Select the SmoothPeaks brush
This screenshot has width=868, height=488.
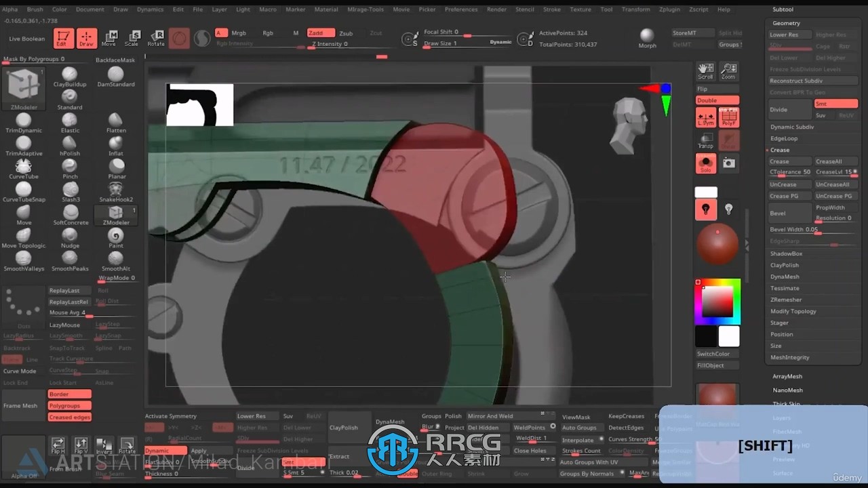[x=70, y=262]
